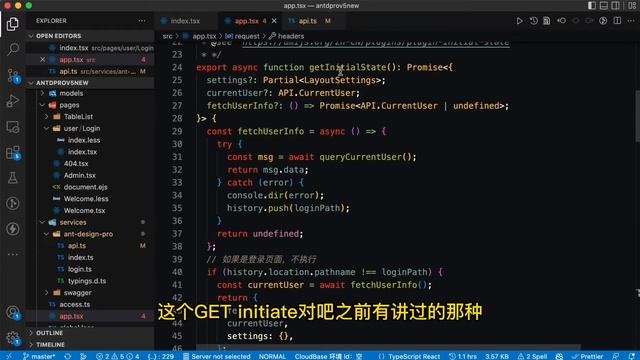
Task: Open errors and warnings problems panel
Action: (x=117, y=356)
